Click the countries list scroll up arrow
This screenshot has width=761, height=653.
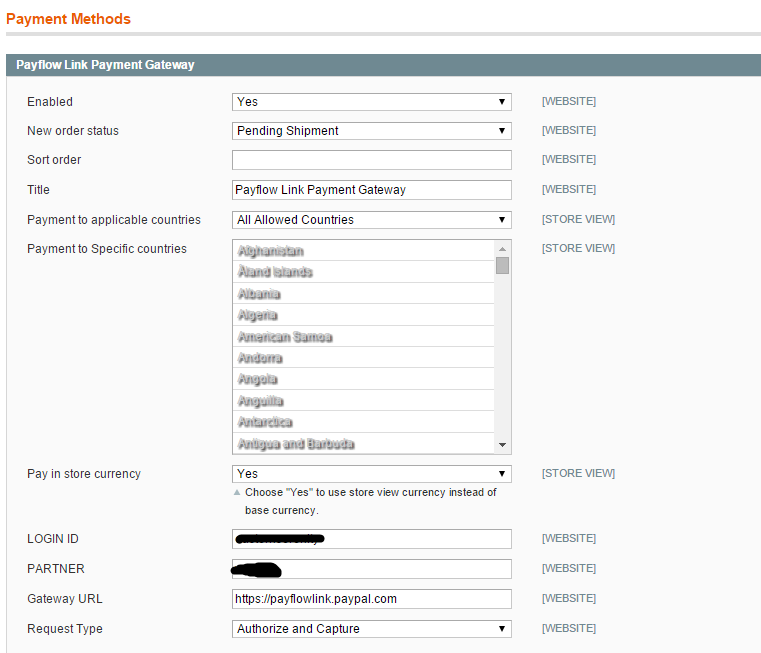click(502, 249)
